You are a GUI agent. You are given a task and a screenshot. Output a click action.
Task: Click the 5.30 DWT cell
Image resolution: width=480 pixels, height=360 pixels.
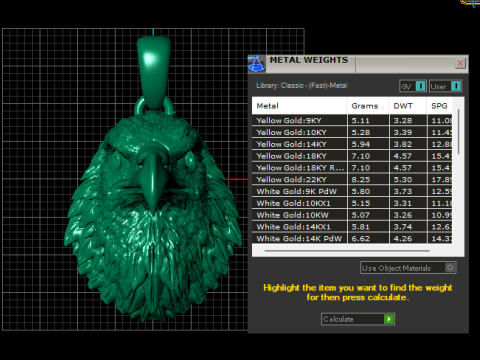pos(408,180)
